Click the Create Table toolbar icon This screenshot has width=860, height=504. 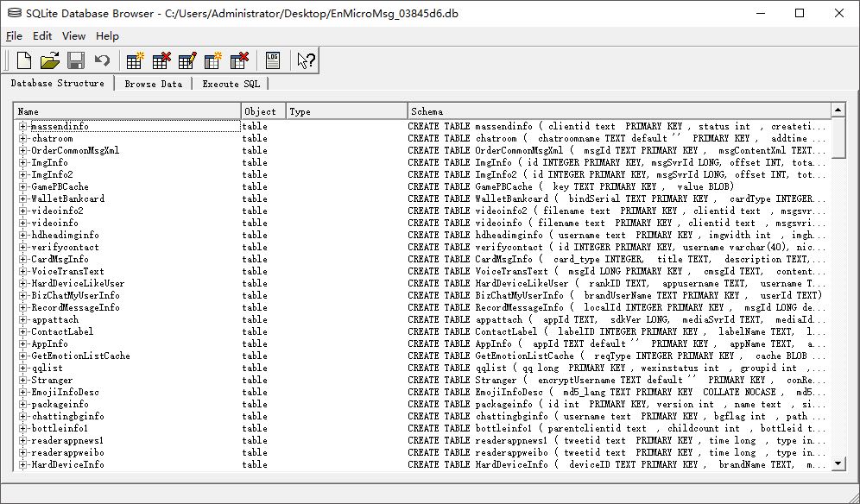(x=135, y=60)
